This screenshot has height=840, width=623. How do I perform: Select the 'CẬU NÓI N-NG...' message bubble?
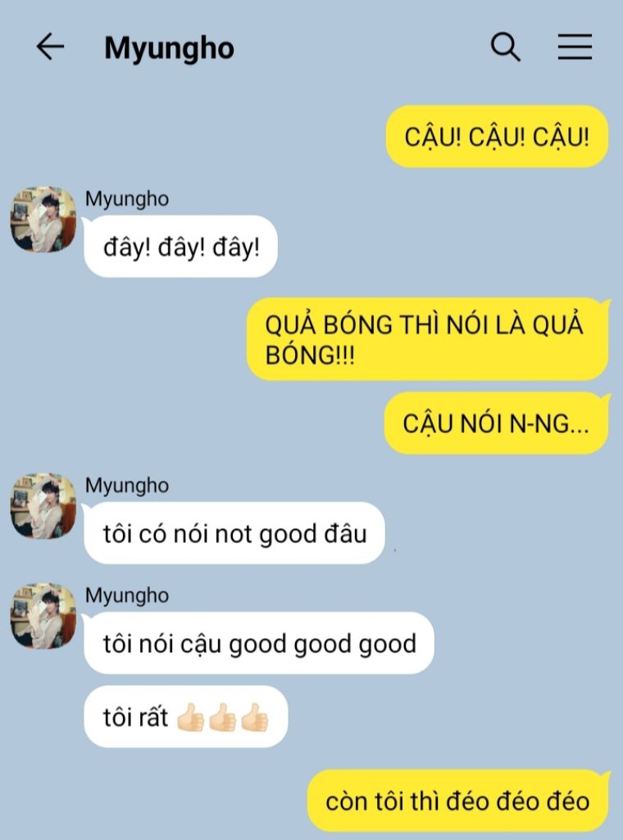496,423
